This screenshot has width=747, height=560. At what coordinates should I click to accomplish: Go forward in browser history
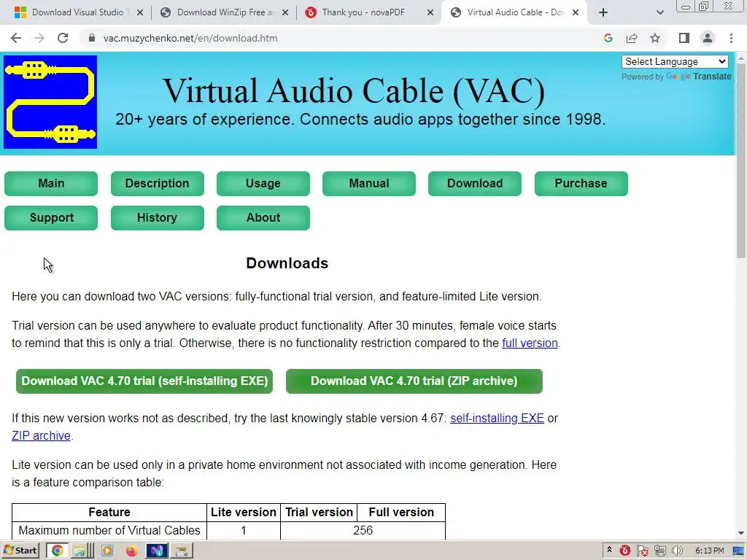[39, 38]
